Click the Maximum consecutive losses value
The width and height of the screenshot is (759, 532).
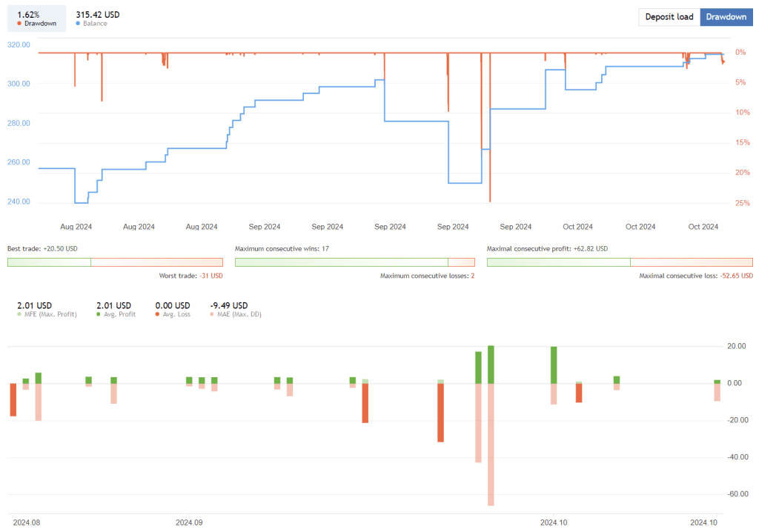click(x=471, y=276)
